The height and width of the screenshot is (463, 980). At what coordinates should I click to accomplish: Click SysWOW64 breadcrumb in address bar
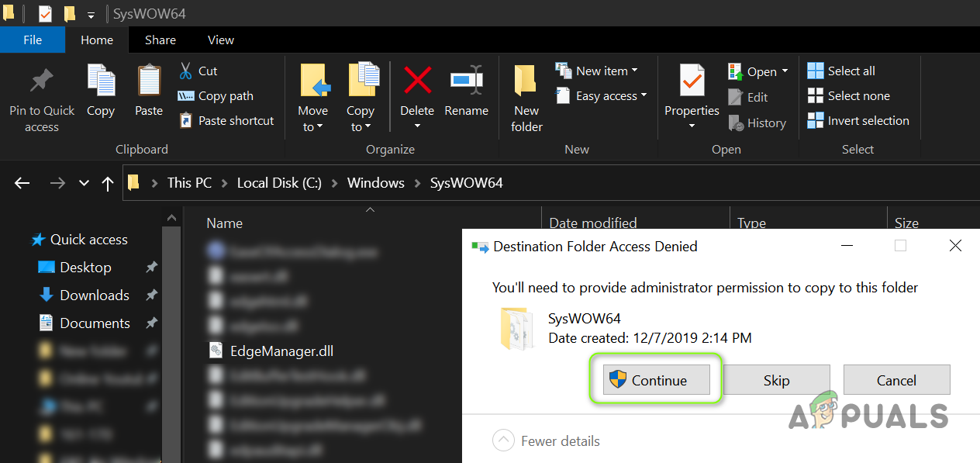[467, 183]
